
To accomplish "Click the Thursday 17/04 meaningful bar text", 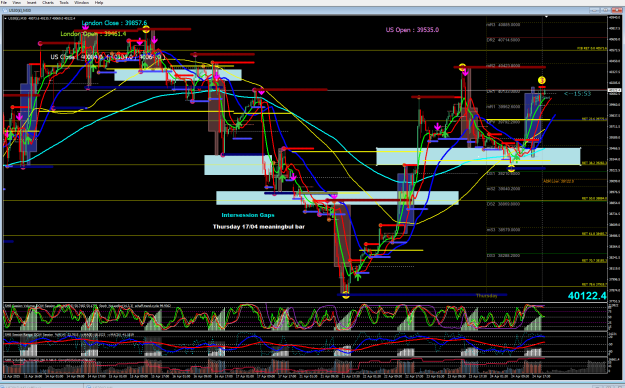I will 259,226.
